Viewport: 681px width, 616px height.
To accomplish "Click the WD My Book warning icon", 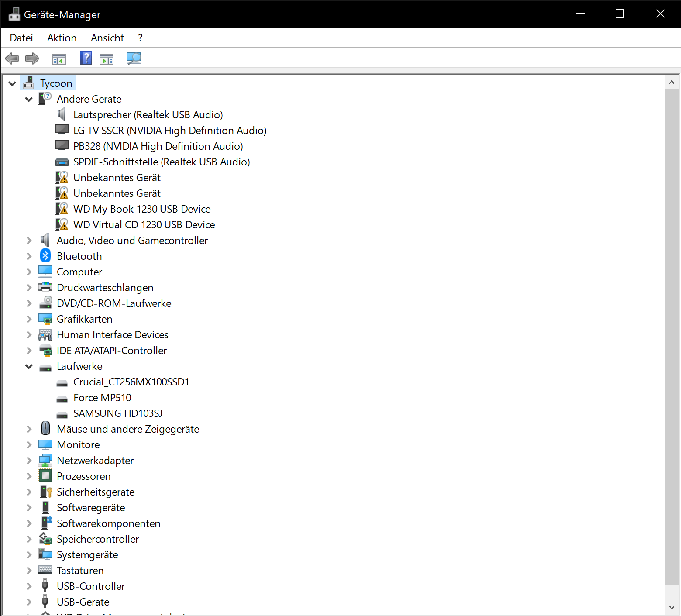I will pos(62,209).
